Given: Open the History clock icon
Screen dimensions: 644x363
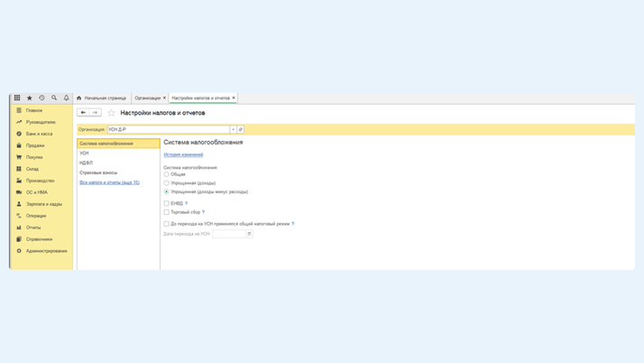Looking at the screenshot, I should (41, 98).
